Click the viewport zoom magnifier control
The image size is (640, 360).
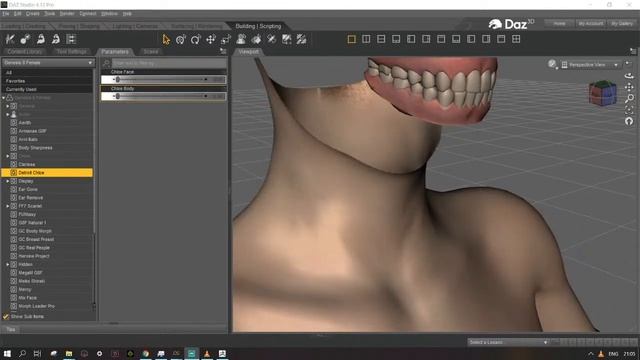[629, 98]
